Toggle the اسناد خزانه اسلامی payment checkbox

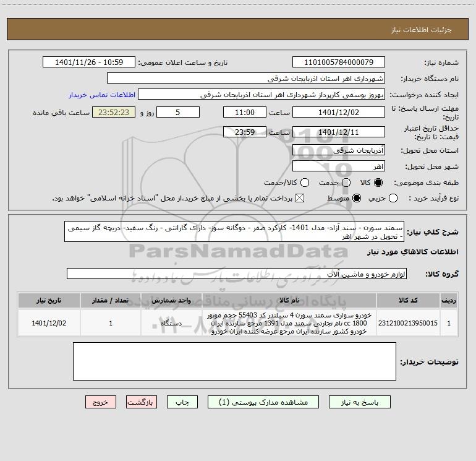[x=300, y=198]
